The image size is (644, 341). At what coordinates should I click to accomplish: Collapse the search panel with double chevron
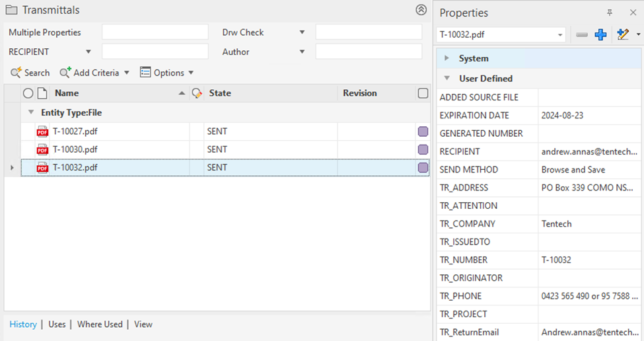coord(421,10)
